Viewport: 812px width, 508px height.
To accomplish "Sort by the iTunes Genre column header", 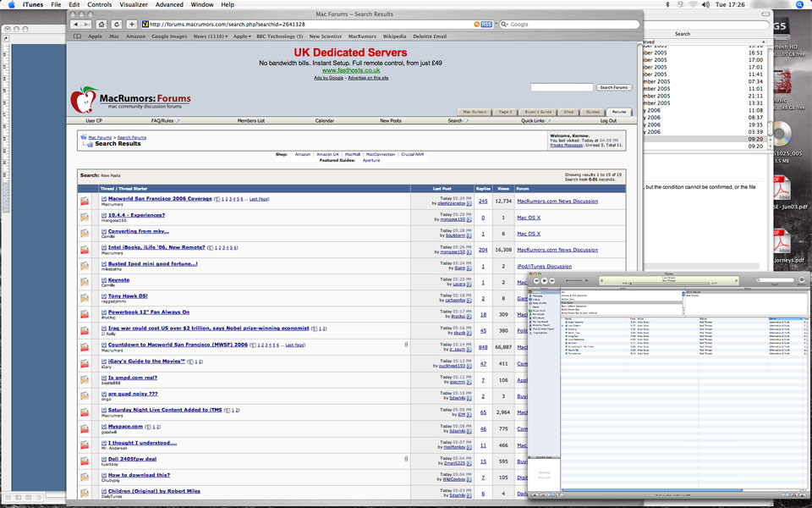I will point(785,319).
